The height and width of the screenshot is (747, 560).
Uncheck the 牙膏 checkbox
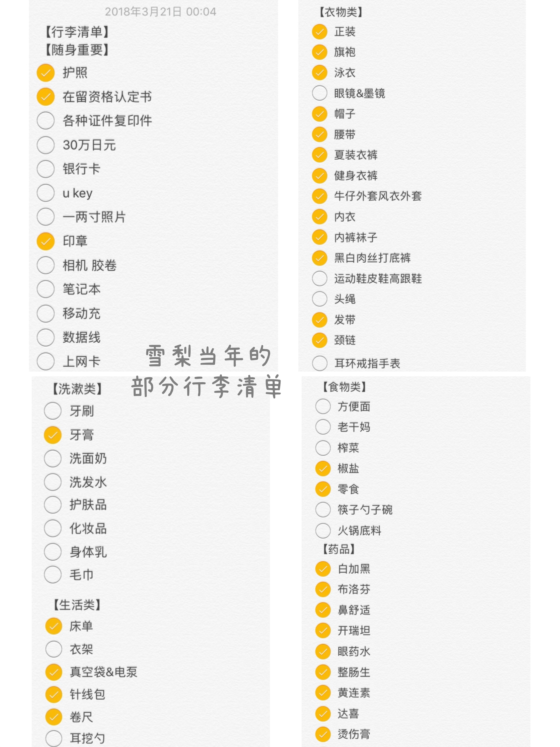(x=53, y=435)
